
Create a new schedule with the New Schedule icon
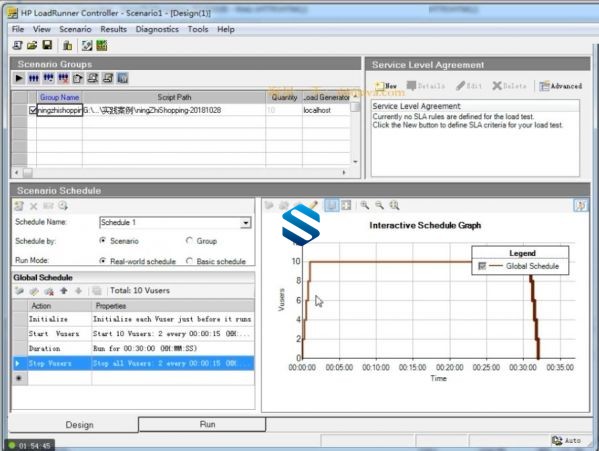[x=19, y=206]
